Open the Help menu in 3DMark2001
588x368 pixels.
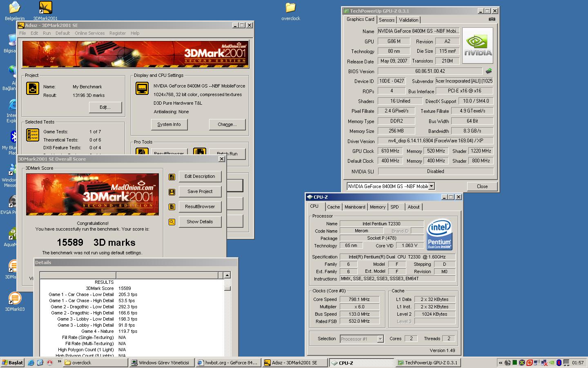[x=135, y=33]
